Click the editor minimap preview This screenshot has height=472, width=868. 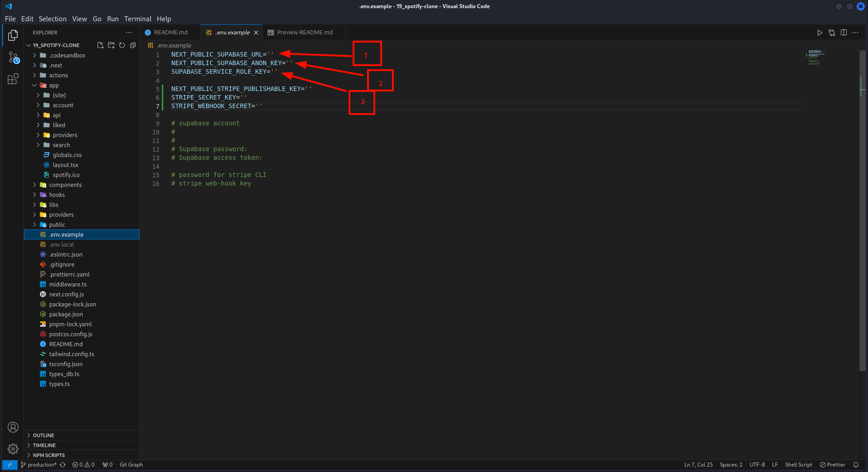[x=816, y=57]
